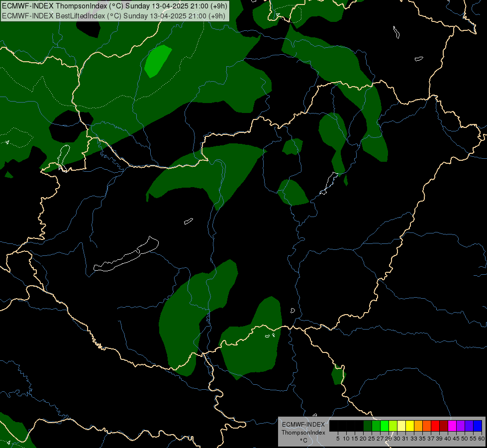Click the '50' value under the legend
The height and width of the screenshot is (448, 487).
click(x=464, y=439)
